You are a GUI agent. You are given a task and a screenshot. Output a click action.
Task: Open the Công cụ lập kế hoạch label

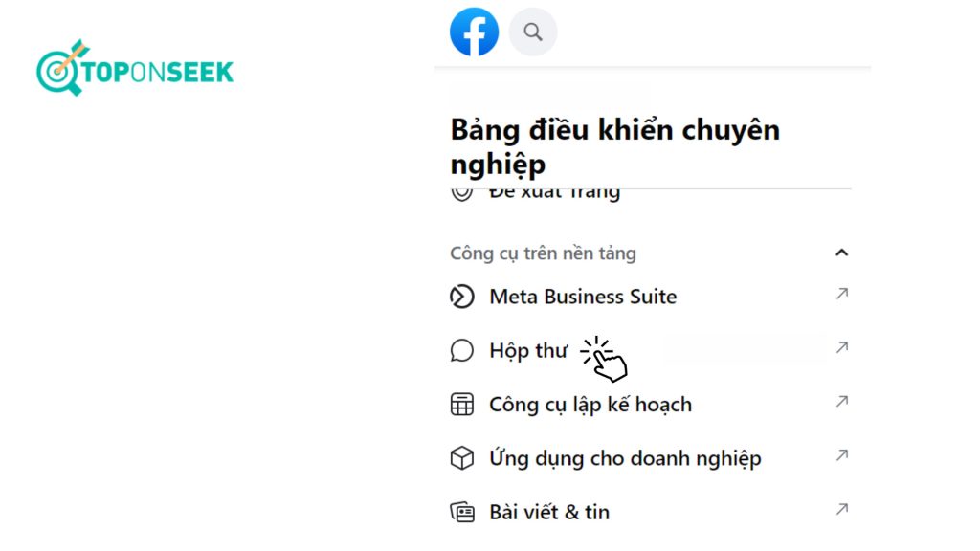pyautogui.click(x=590, y=405)
